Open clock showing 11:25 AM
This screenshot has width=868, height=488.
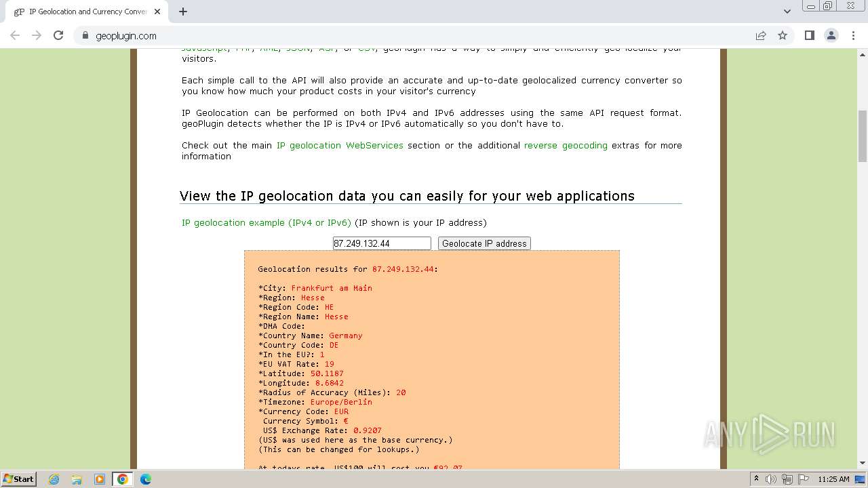[x=833, y=479]
